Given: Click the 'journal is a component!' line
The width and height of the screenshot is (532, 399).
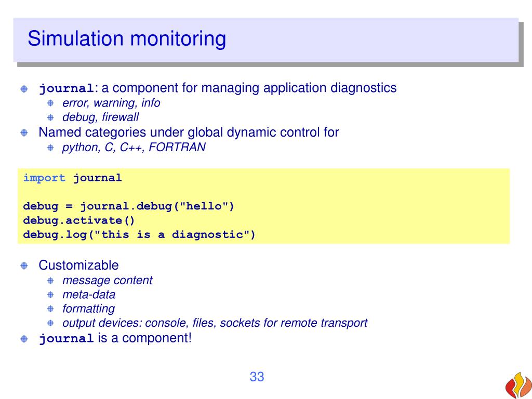Looking at the screenshot, I should 115,338.
